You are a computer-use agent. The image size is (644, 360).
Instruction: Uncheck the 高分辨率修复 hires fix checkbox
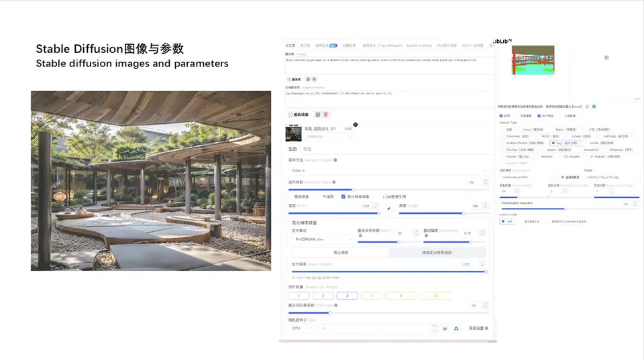[x=343, y=197]
